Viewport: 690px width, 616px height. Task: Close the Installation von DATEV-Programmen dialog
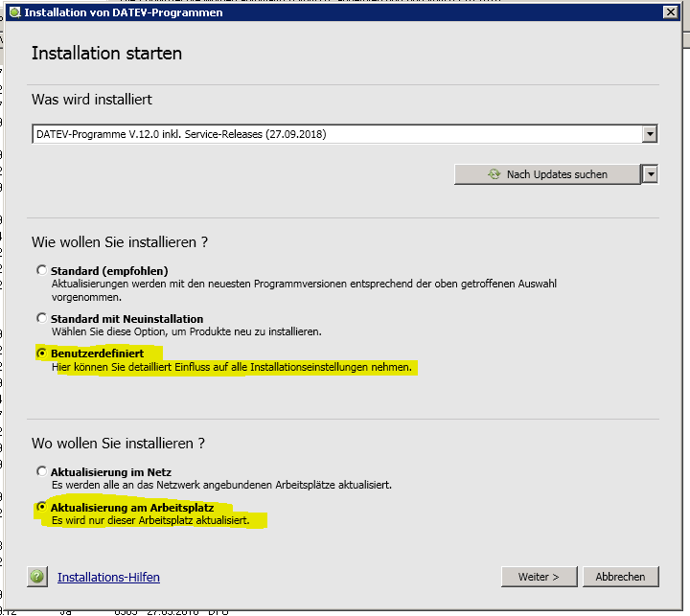(670, 12)
